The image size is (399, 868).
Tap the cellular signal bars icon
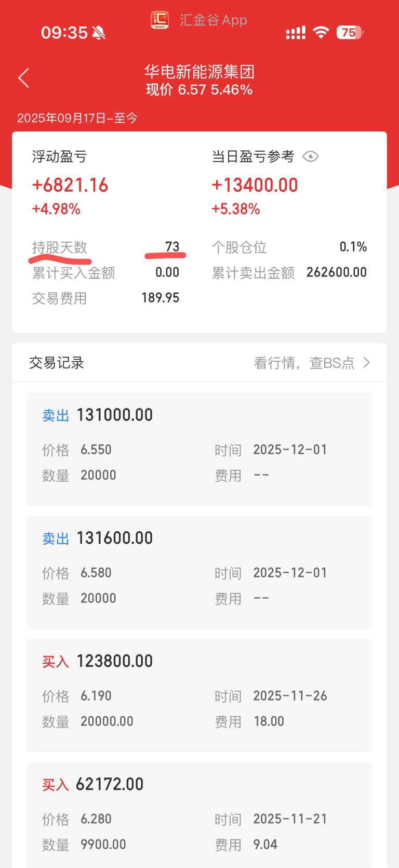click(296, 33)
